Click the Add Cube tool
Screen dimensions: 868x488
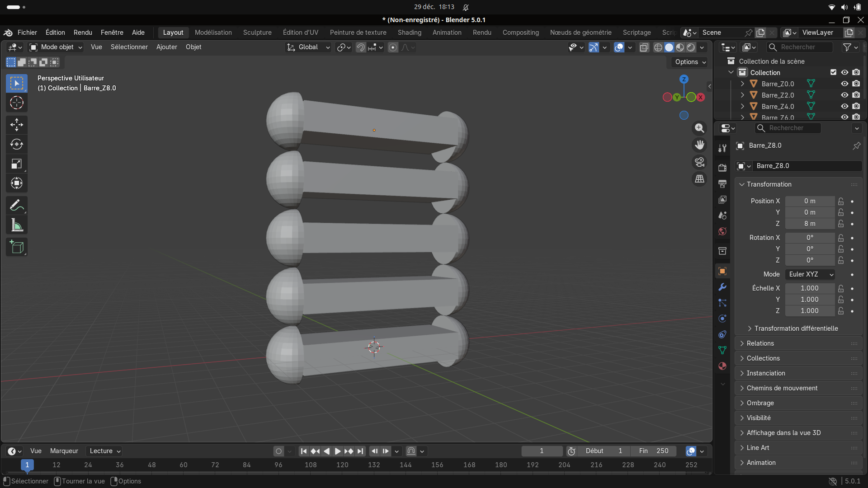pyautogui.click(x=17, y=247)
